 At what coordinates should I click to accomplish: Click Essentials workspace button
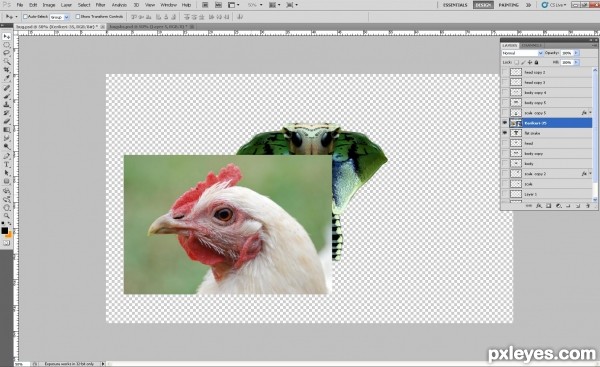point(455,5)
